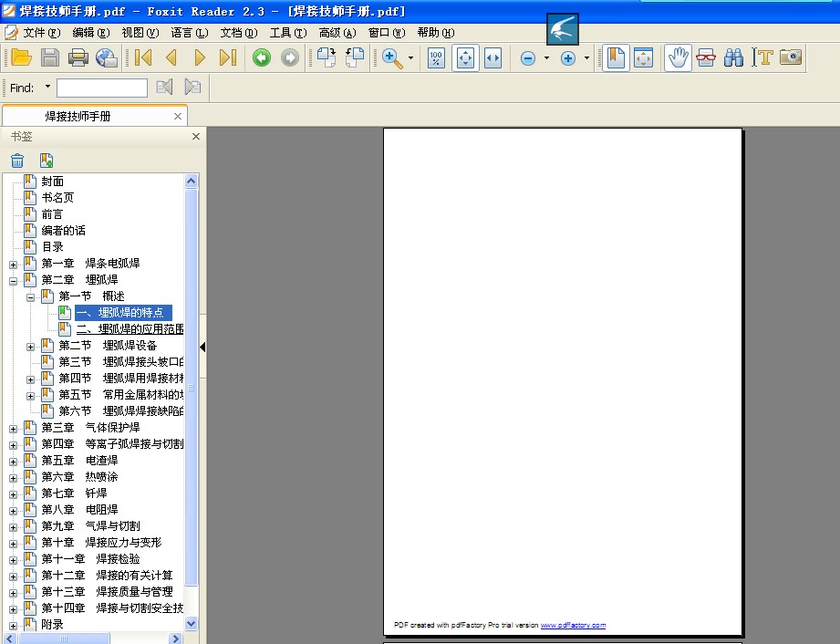Open the 编辑(E) menu
Screen dimensions: 840x644
coord(91,33)
